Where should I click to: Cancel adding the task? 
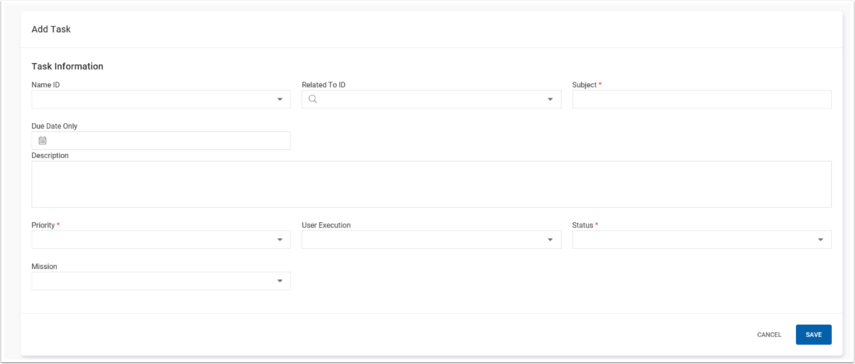click(x=769, y=335)
